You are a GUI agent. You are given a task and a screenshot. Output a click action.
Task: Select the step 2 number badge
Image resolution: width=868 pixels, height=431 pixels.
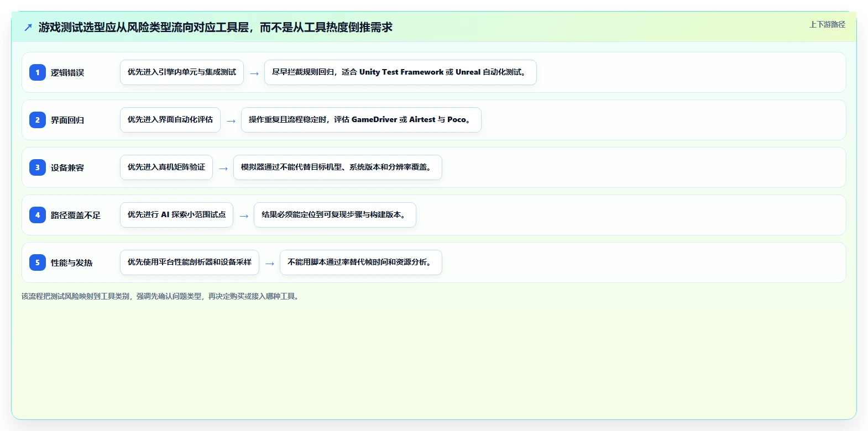tap(38, 120)
